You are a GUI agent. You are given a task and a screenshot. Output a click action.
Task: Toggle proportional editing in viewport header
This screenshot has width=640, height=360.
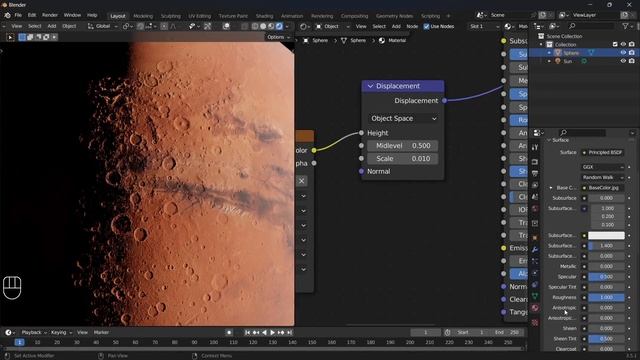click(164, 26)
